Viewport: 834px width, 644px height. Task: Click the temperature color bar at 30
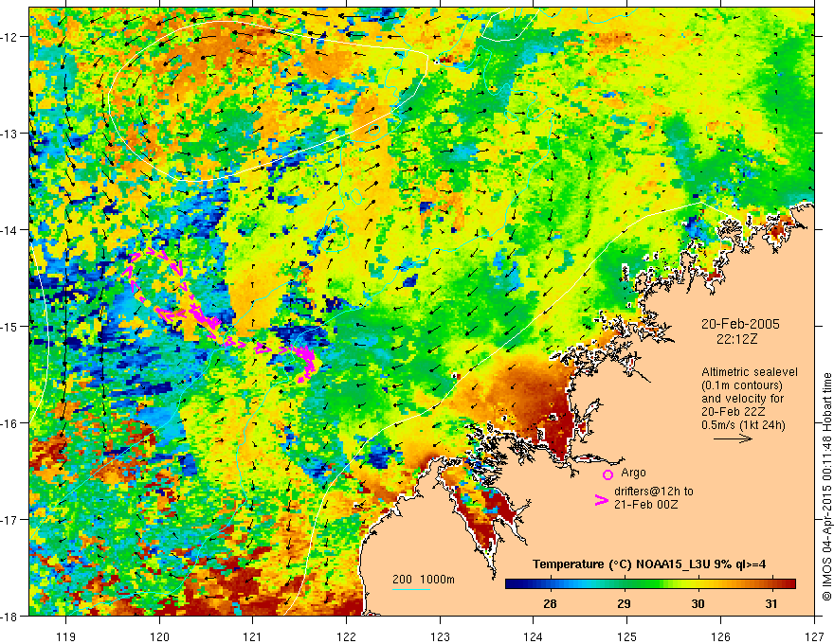(698, 583)
